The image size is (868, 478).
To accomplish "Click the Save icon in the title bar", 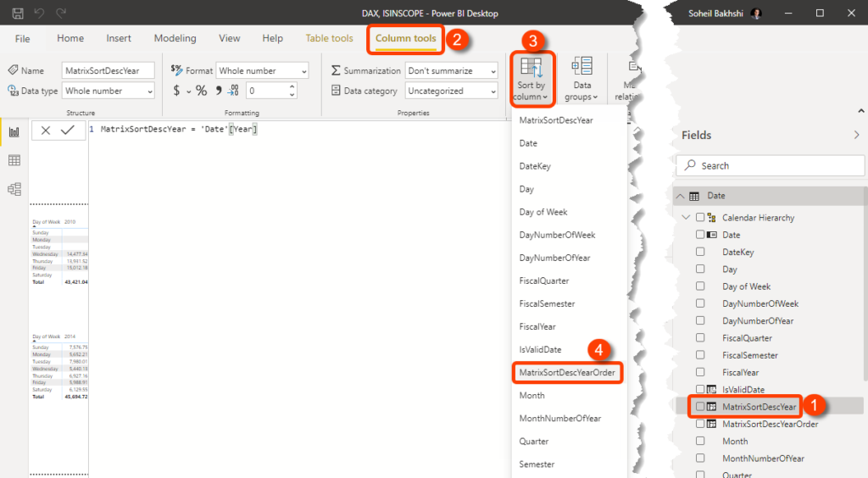I will [x=18, y=14].
